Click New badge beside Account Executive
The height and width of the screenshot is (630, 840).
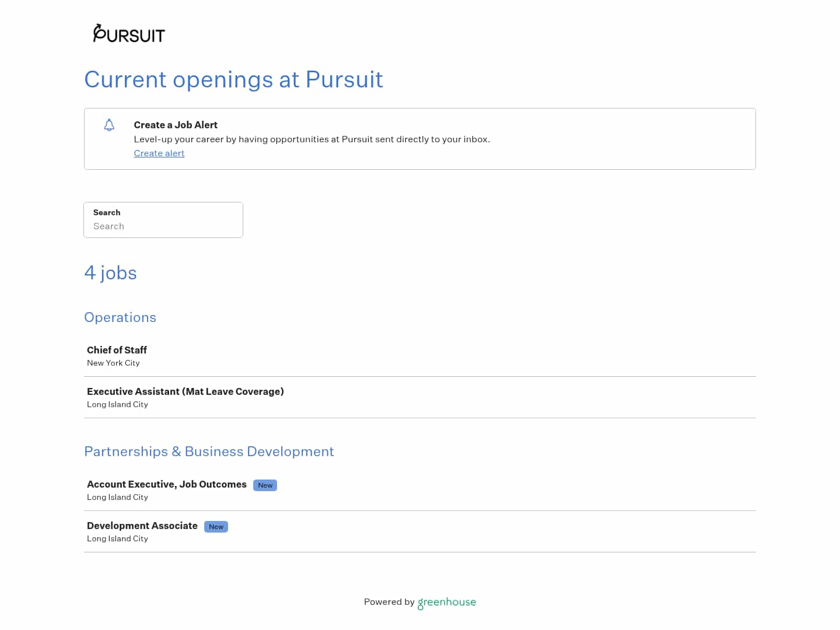pos(265,485)
